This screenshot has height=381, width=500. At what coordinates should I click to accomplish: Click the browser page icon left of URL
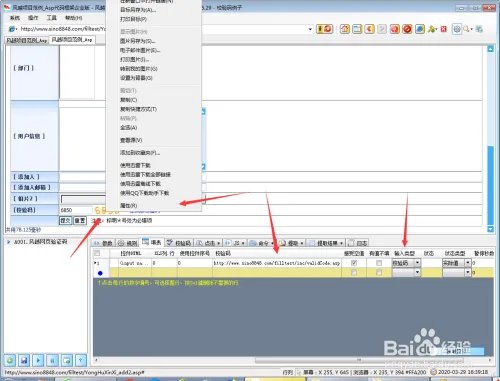pyautogui.click(x=11, y=29)
